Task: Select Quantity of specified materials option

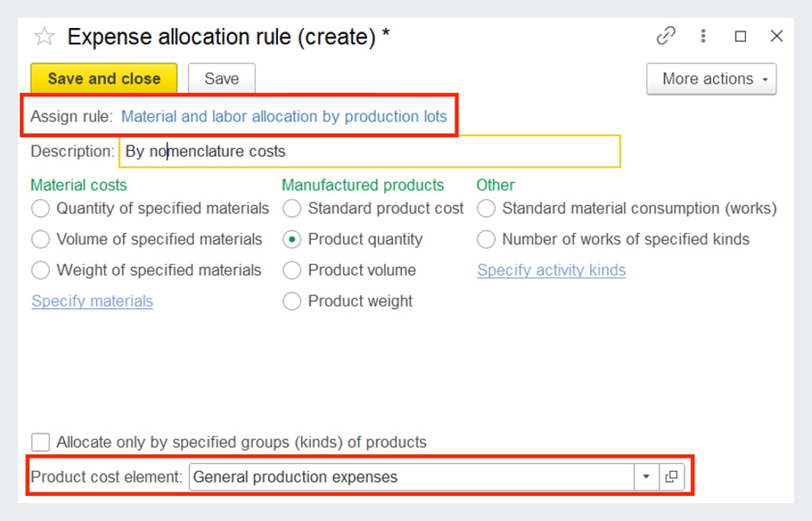Action: pos(40,209)
